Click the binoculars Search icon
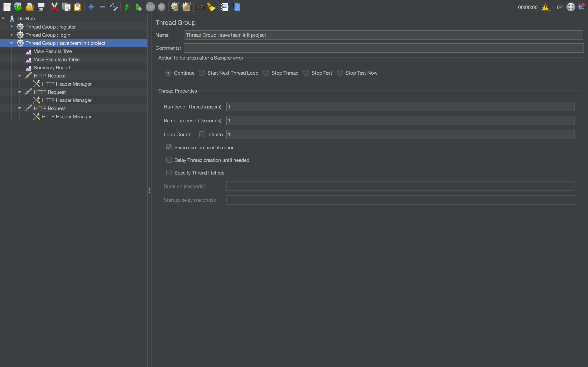Screen dimensions: 588x367 pyautogui.click(x=200, y=7)
